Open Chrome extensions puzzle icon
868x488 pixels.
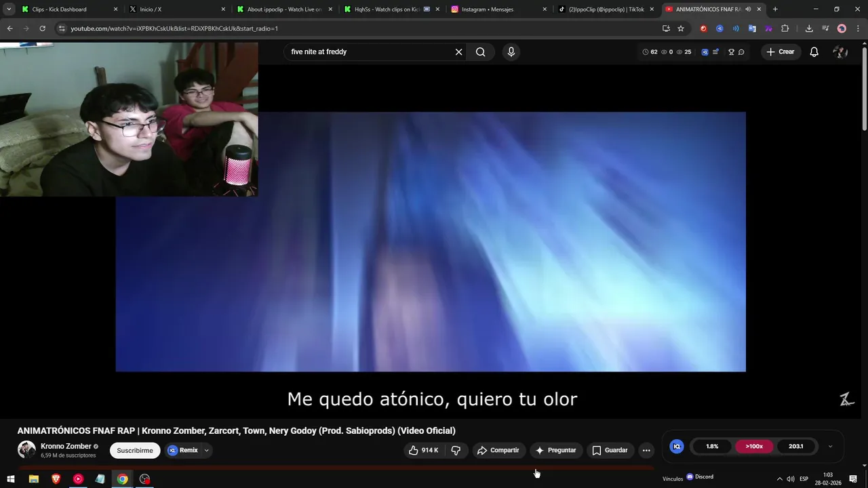click(785, 28)
